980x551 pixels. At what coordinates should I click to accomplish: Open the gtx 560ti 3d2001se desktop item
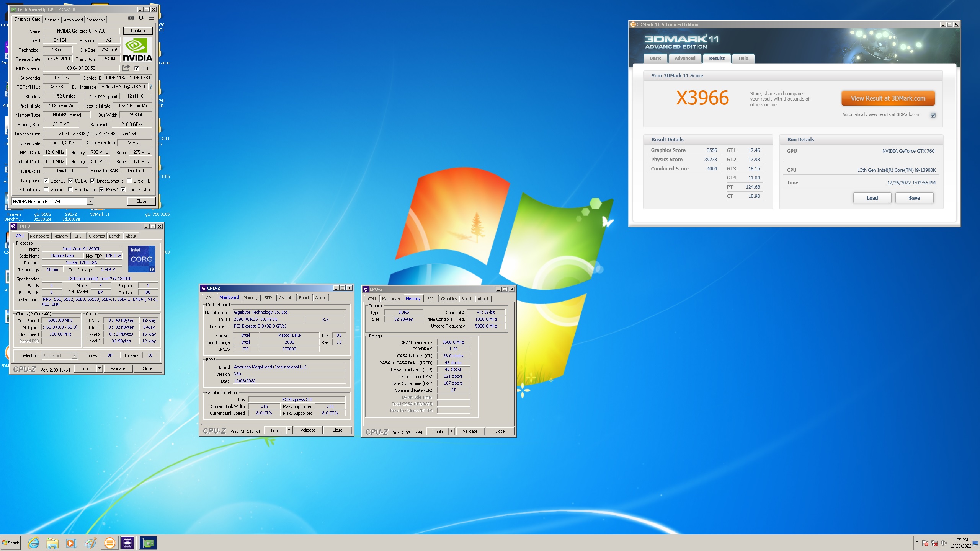(42, 217)
